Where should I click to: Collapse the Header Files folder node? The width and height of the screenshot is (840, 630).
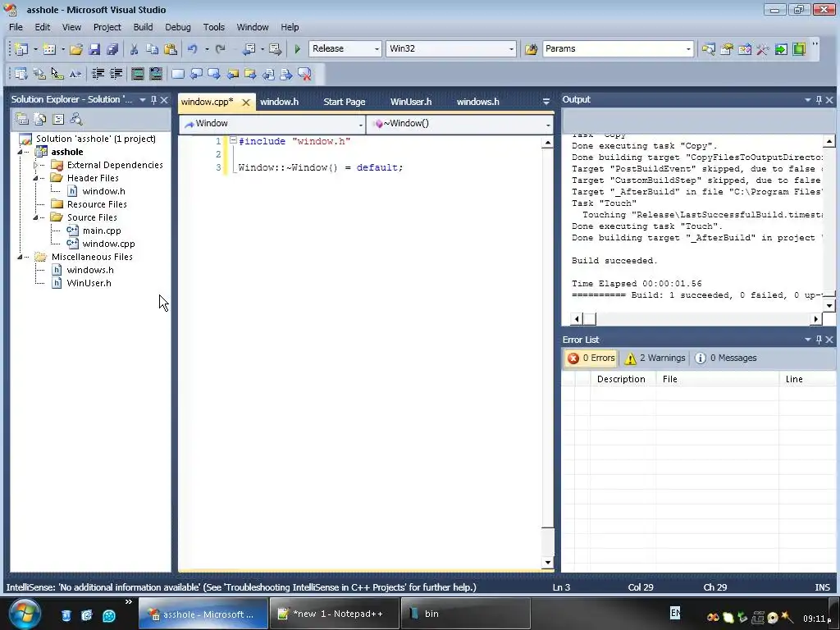pos(35,178)
